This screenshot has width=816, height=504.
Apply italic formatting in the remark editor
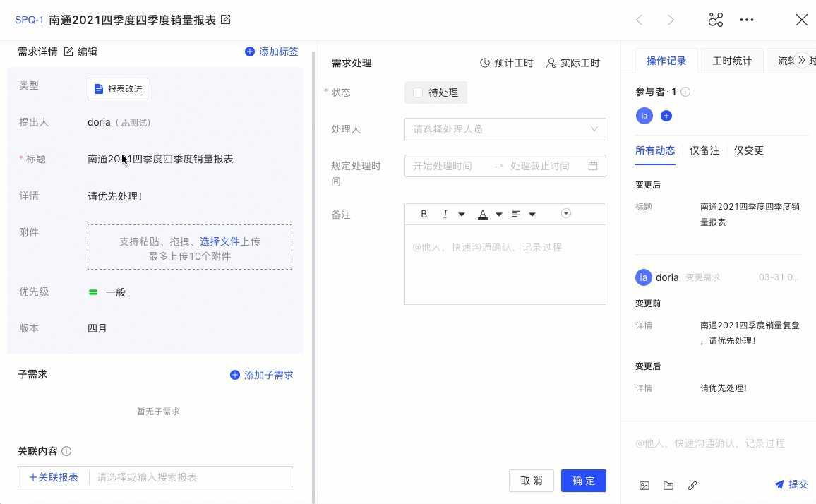pos(445,214)
